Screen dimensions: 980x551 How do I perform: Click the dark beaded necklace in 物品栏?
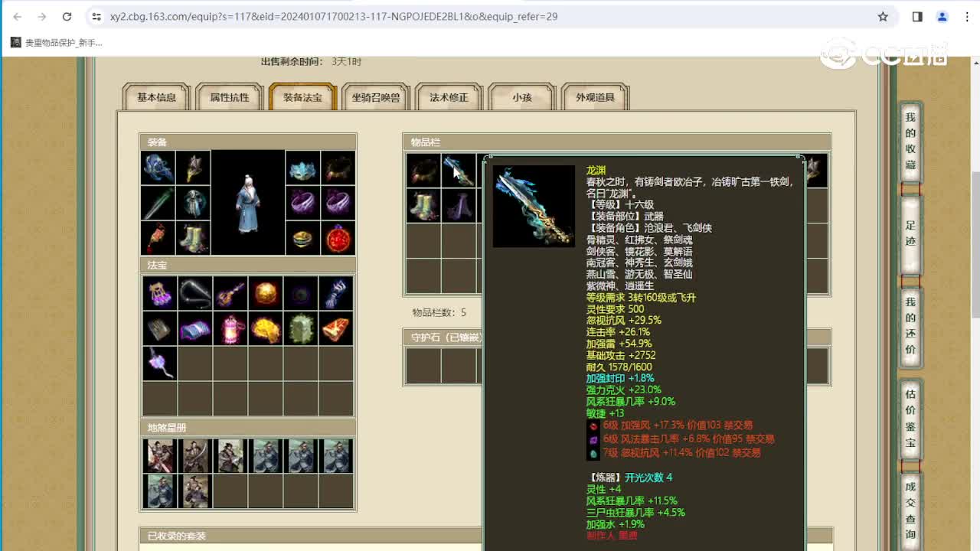[x=423, y=171]
